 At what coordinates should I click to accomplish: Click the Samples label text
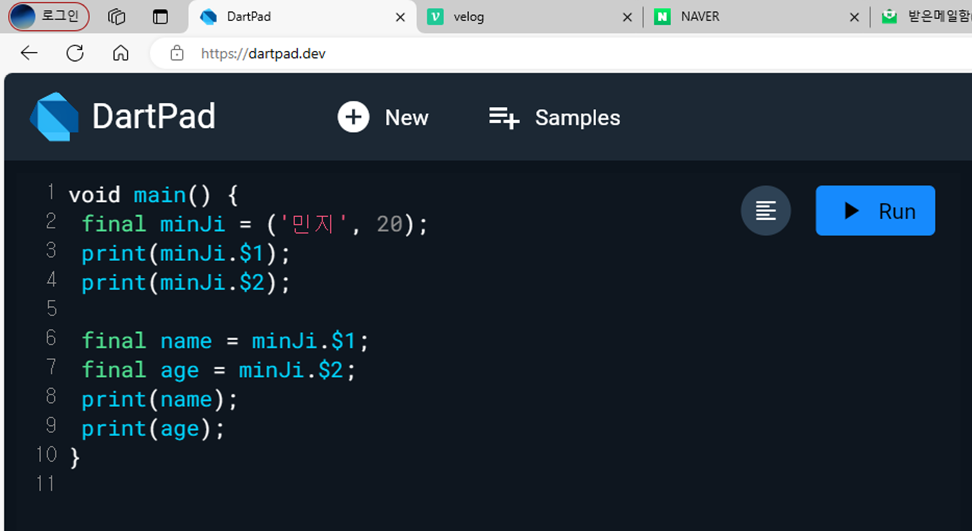(x=578, y=117)
